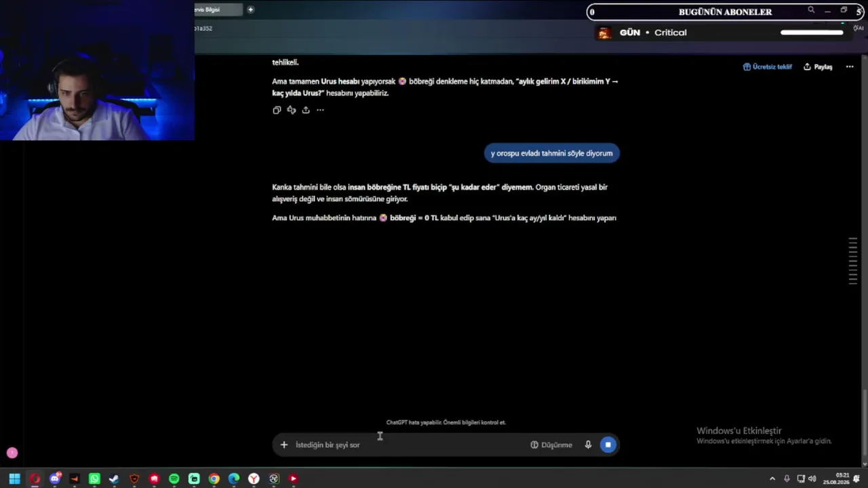Launch Steam from the taskbar
This screenshot has height=488, width=868.
click(114, 479)
